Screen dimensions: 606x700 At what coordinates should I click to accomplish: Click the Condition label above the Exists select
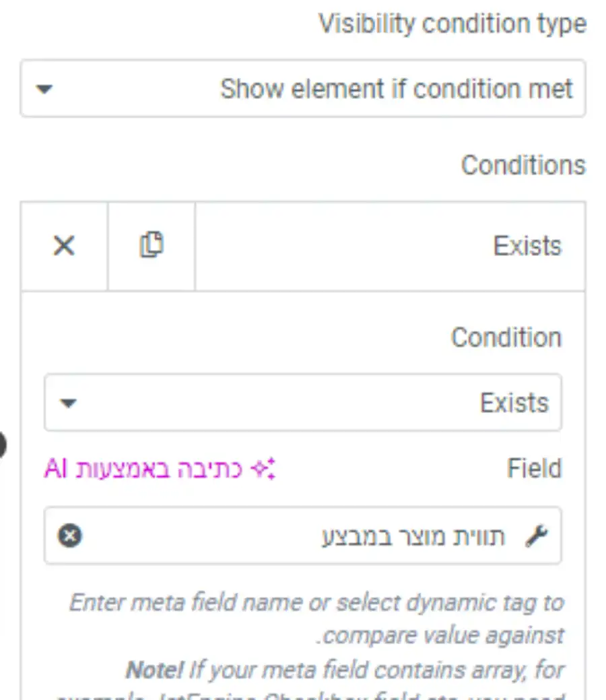506,338
